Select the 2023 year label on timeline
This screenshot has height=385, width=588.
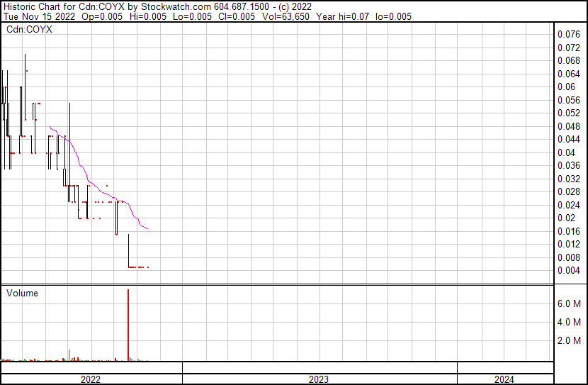[320, 379]
